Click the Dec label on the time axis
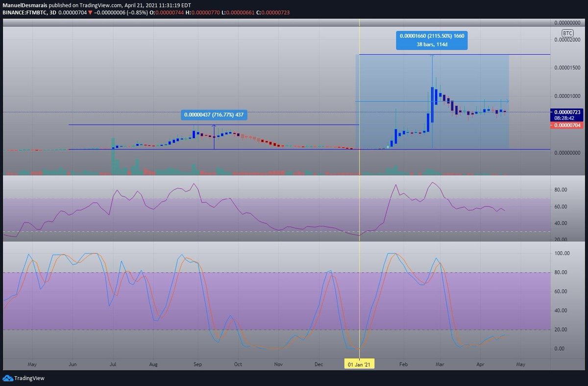The image size is (588, 386). tap(318, 365)
